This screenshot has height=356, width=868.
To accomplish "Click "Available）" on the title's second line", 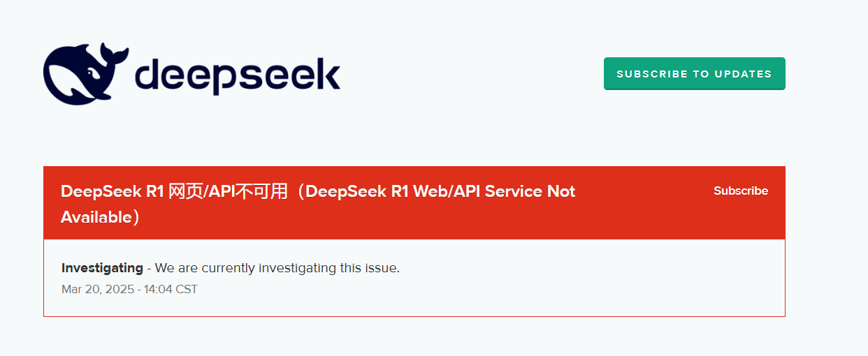I will click(x=101, y=217).
